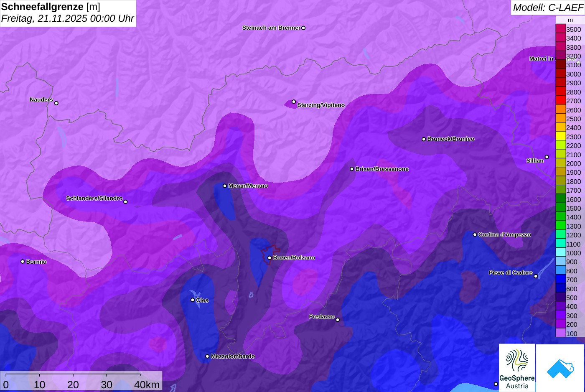Select the "1000" legend value label

tap(574, 253)
